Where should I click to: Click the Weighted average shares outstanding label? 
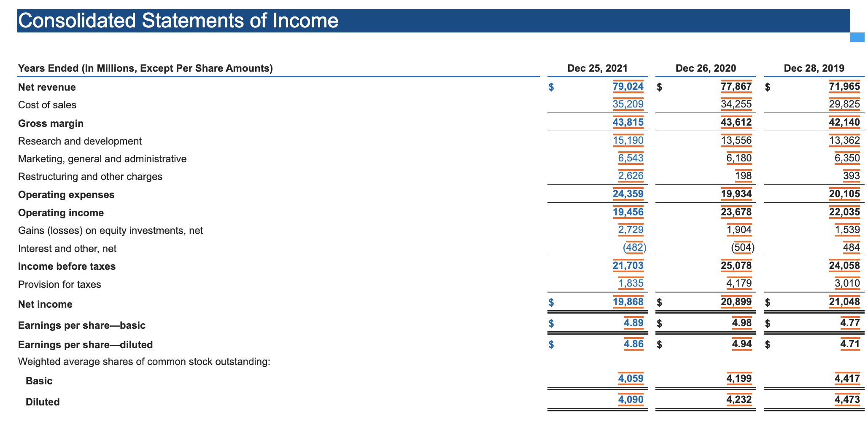[144, 361]
